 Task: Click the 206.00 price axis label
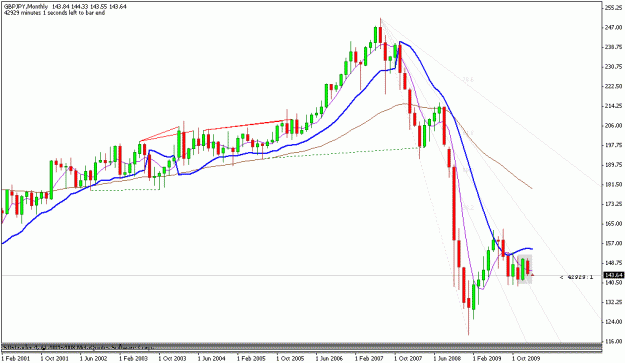click(x=614, y=126)
